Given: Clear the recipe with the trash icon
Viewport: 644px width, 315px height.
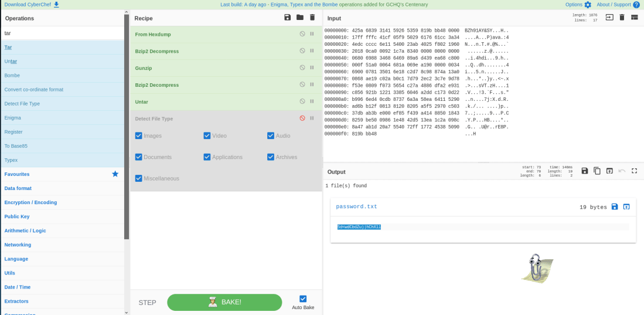Looking at the screenshot, I should coord(312,18).
